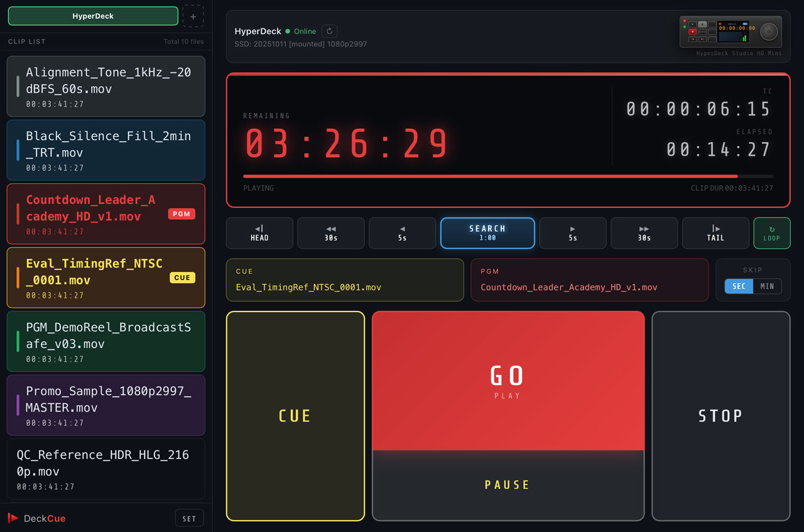This screenshot has width=804, height=532.
Task: Click the DeckCue logo icon
Action: point(13,518)
